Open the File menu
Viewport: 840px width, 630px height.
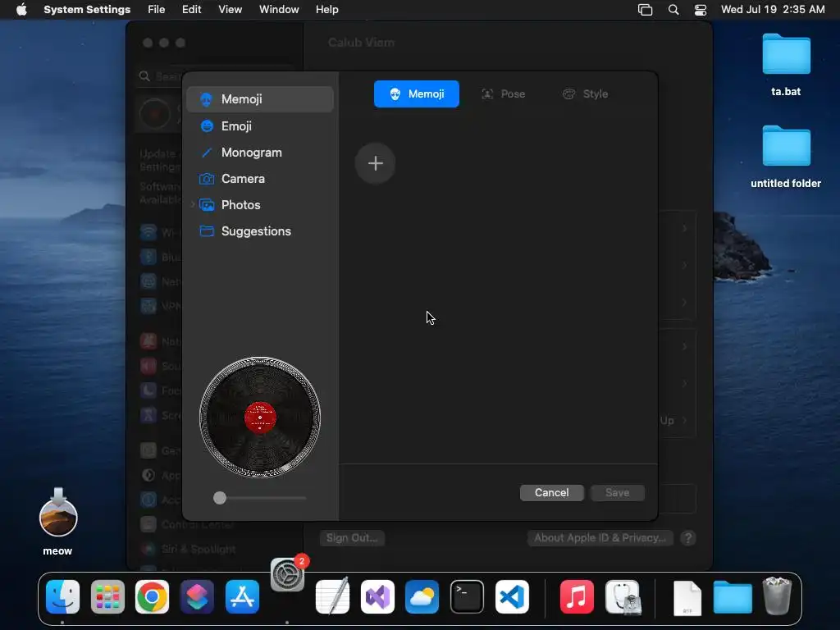[157, 10]
